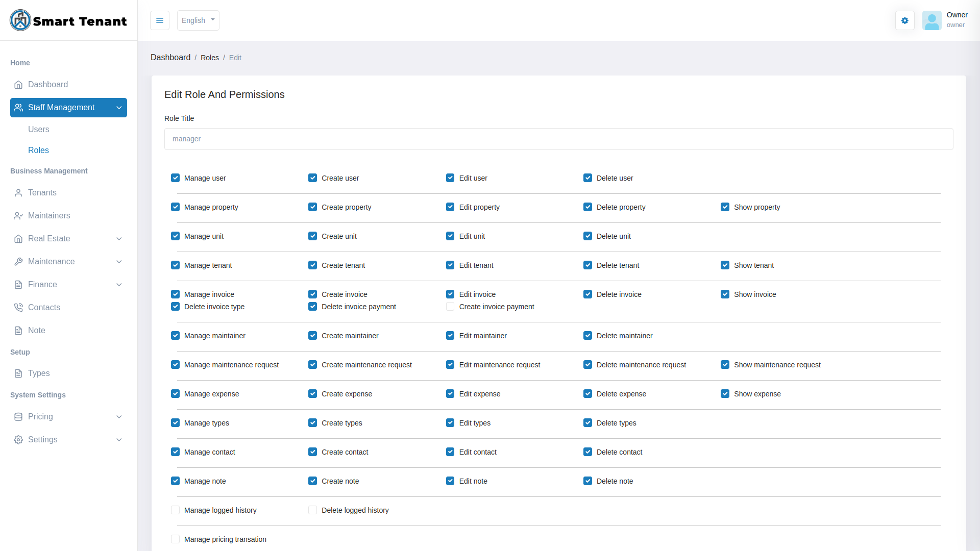Click the settings gear in the top bar
This screenshot has height=551, width=980.
pos(904,20)
